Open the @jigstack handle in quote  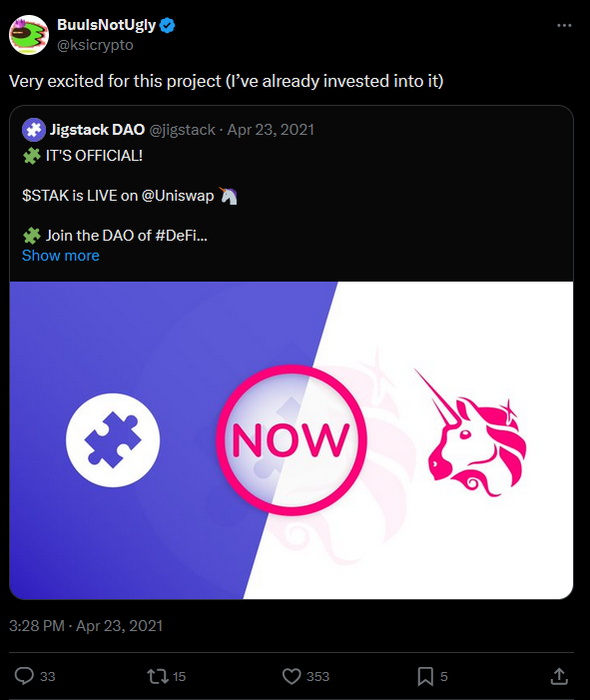(182, 130)
